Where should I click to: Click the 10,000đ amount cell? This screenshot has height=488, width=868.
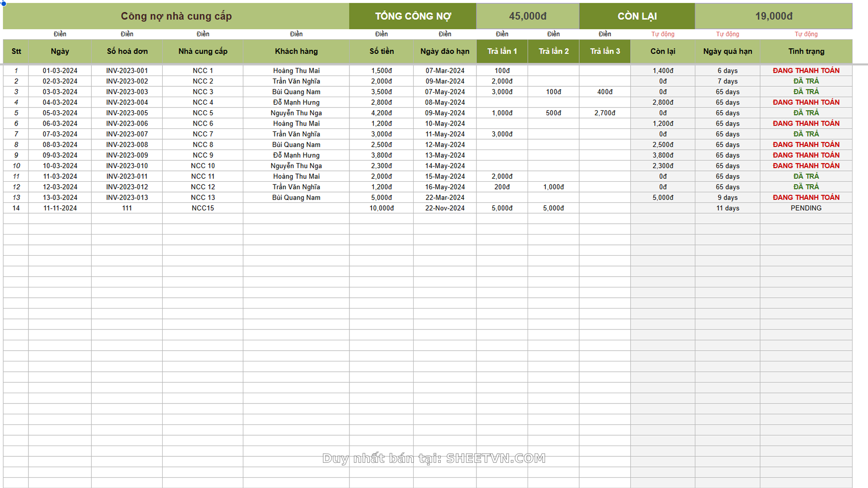pyautogui.click(x=382, y=208)
